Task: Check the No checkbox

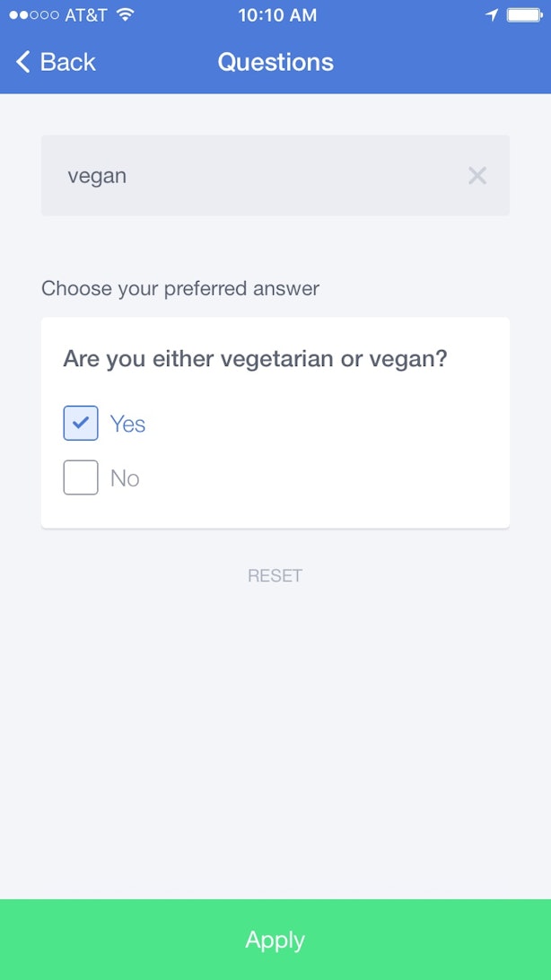Action: 81,477
